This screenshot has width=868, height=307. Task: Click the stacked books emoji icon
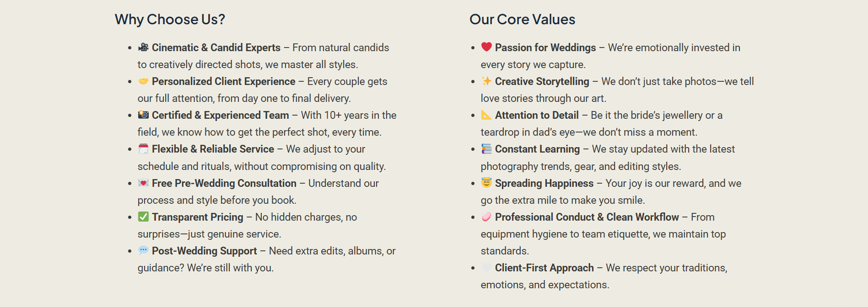pyautogui.click(x=486, y=148)
